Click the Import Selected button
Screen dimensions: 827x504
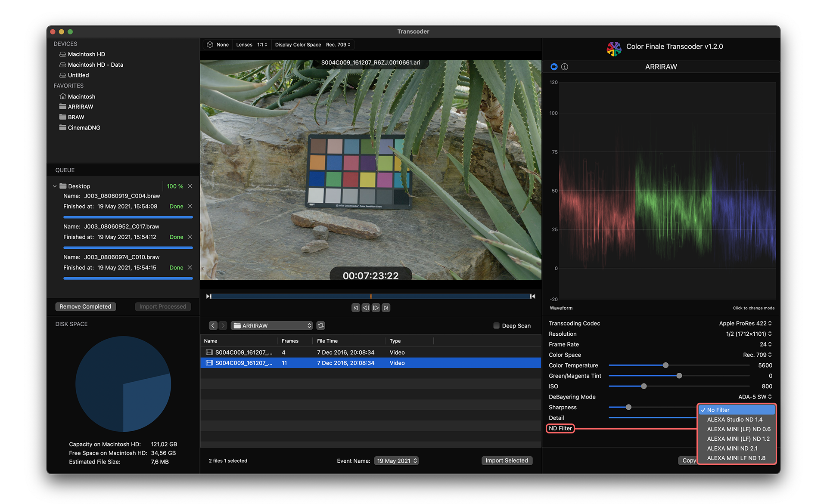507,461
